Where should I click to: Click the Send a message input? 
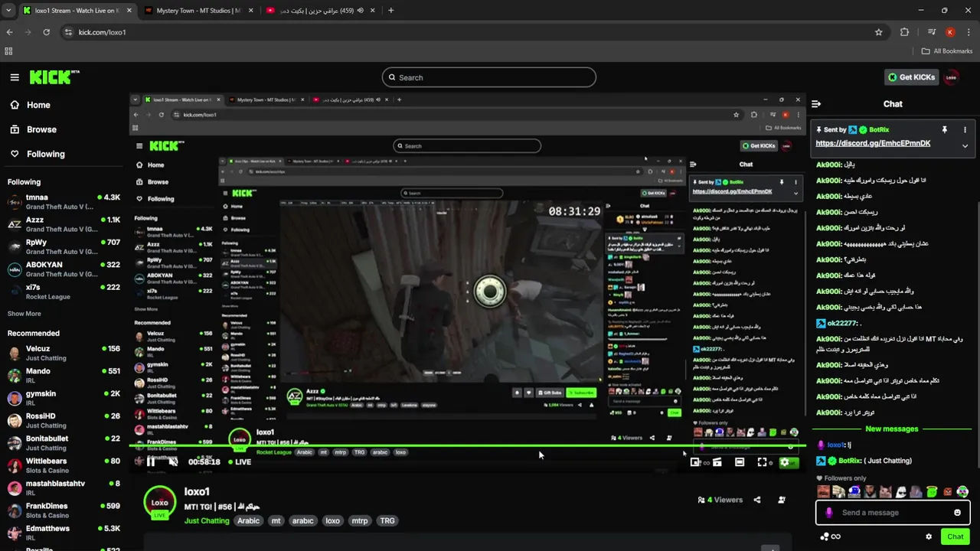click(892, 513)
